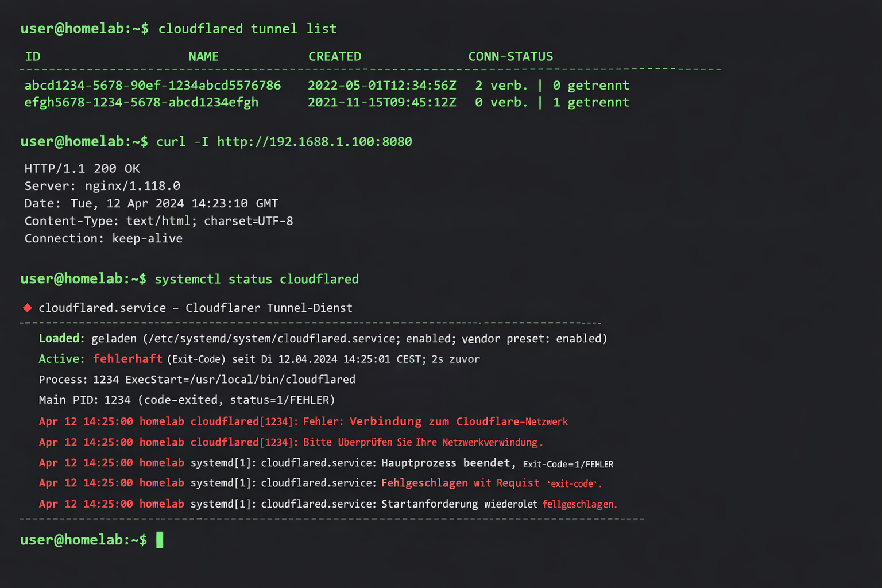Click the 'Process: 1234 ExecStart' line

[x=197, y=380]
